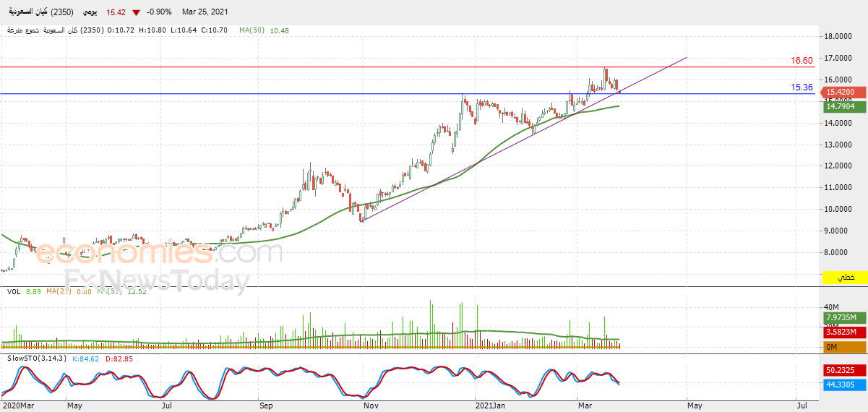Click the VOL indicator label
The image size is (868, 412).
pos(13,291)
